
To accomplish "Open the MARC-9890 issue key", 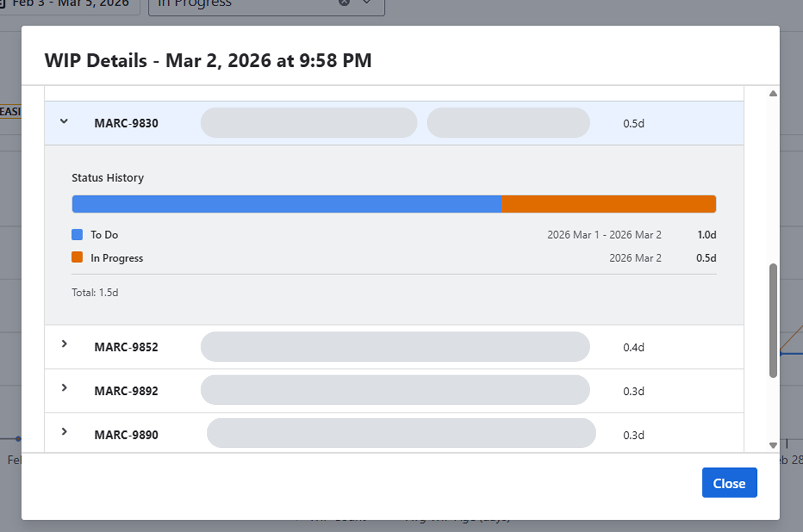I will point(126,435).
